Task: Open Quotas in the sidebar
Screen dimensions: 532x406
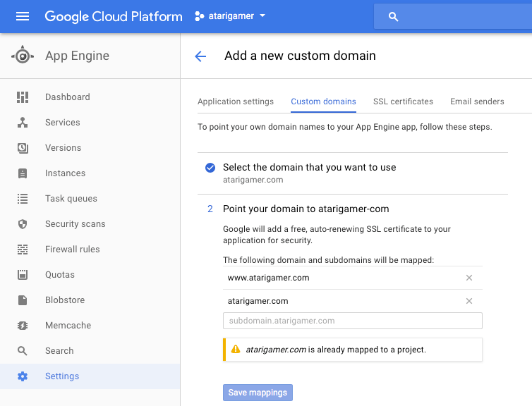Action: (90, 274)
